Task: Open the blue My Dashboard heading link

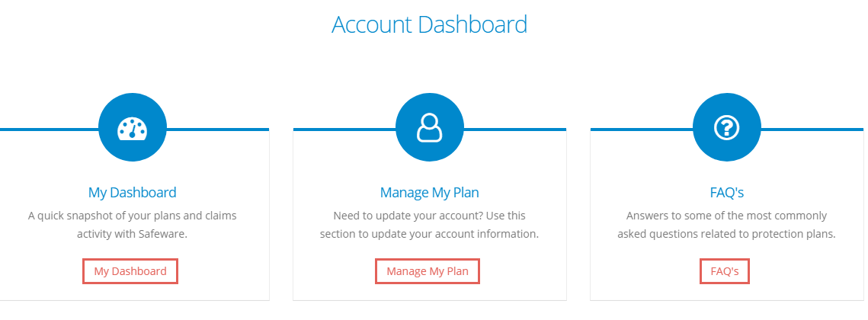Action: (x=133, y=193)
